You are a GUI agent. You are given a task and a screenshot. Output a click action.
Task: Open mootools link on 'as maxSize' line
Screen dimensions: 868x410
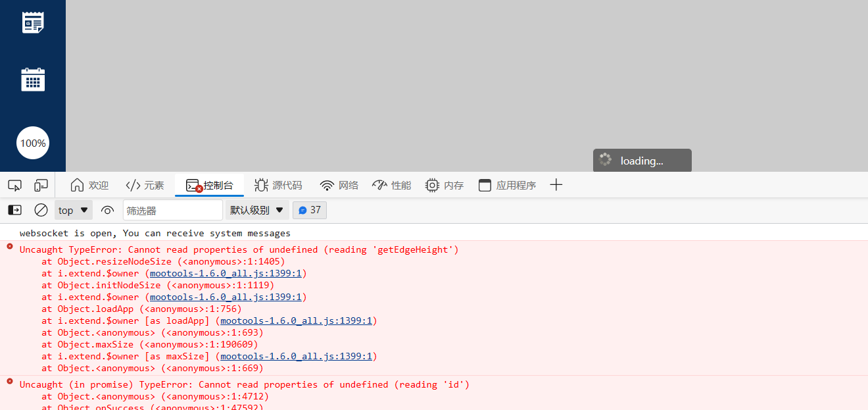(297, 356)
